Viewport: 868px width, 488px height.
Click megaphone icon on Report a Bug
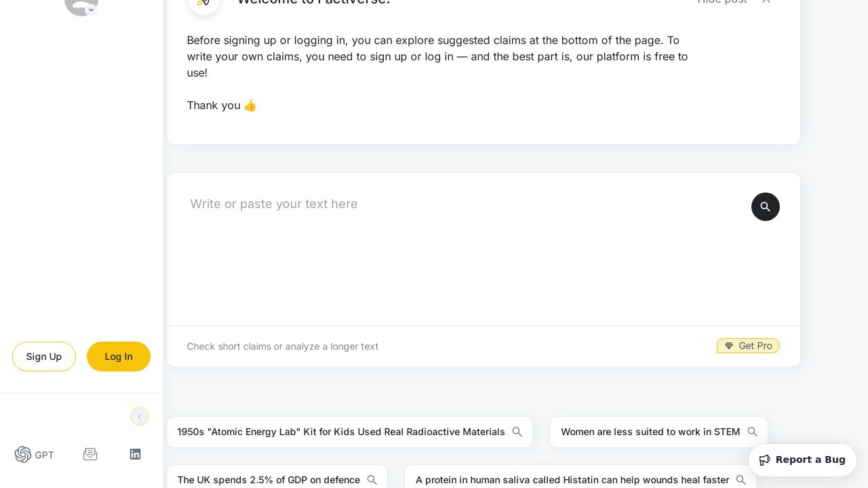[764, 460]
